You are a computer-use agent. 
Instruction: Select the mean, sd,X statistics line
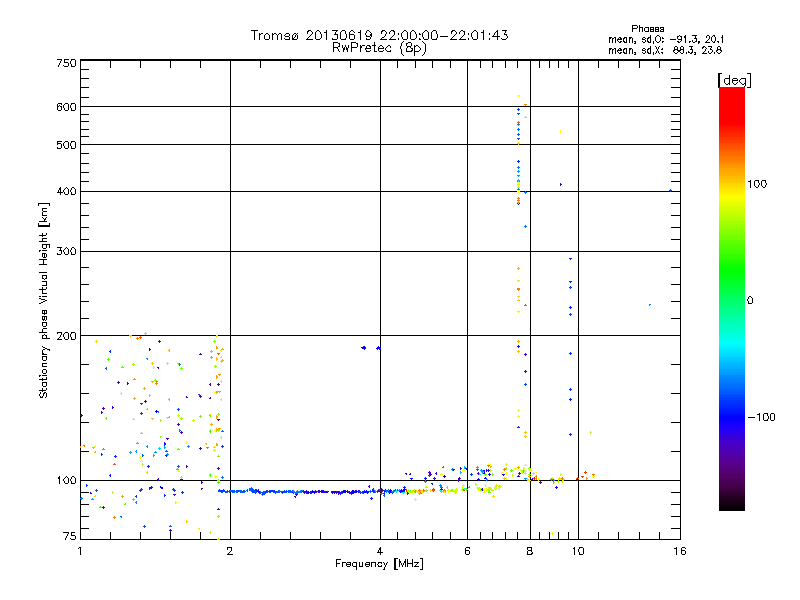(657, 49)
